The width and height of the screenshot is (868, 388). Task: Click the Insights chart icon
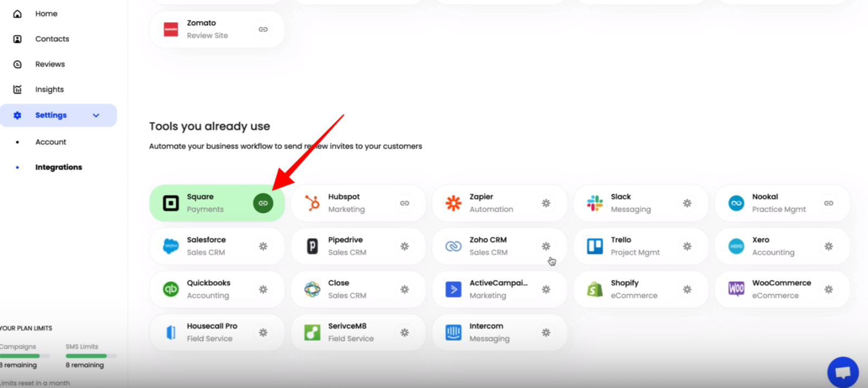17,90
